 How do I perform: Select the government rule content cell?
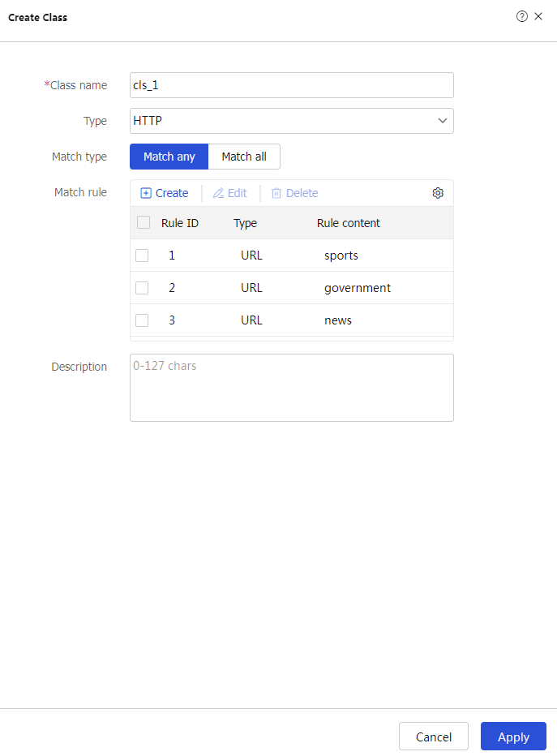coord(358,288)
